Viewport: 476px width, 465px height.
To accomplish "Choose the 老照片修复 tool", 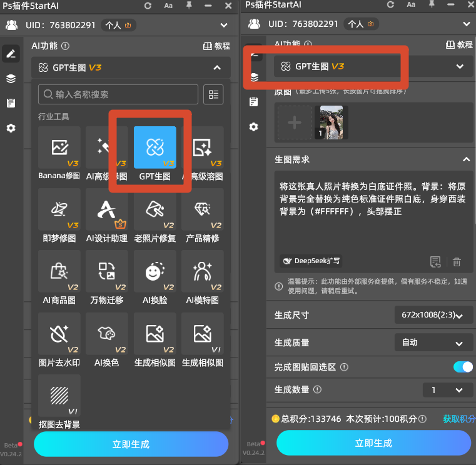I will click(x=155, y=209).
